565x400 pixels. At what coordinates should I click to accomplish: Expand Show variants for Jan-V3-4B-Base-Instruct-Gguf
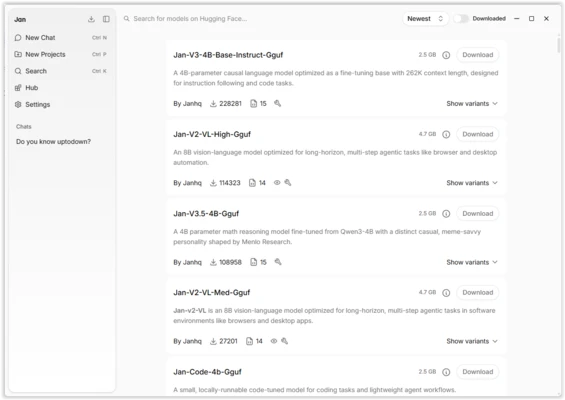472,104
